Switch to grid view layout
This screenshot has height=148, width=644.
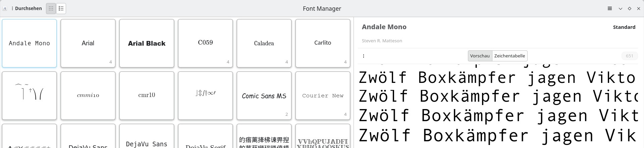(x=51, y=8)
